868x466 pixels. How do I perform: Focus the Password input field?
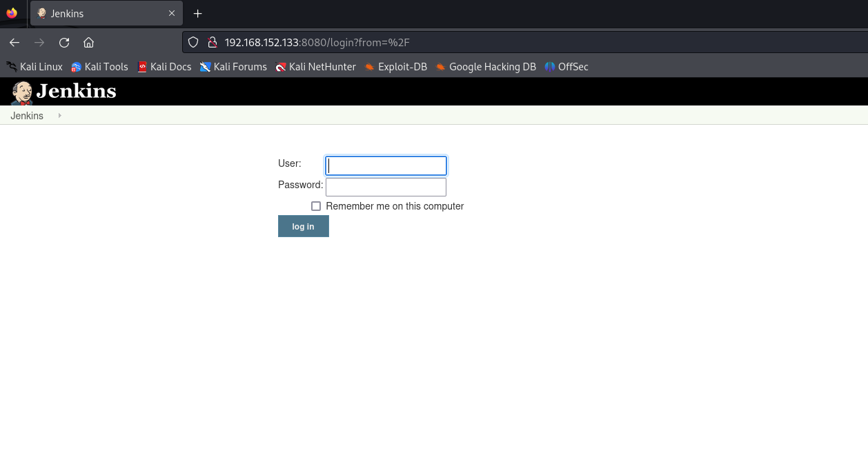point(386,187)
